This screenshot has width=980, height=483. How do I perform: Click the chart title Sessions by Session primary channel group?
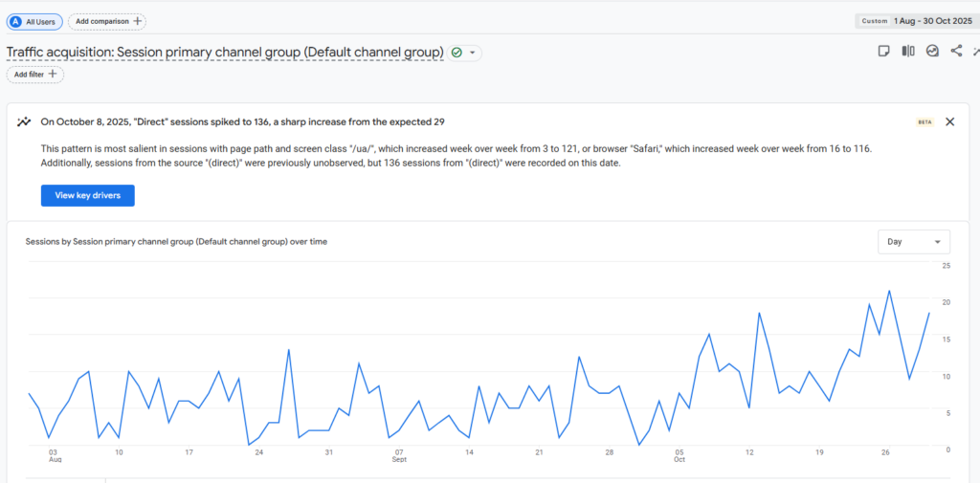176,242
